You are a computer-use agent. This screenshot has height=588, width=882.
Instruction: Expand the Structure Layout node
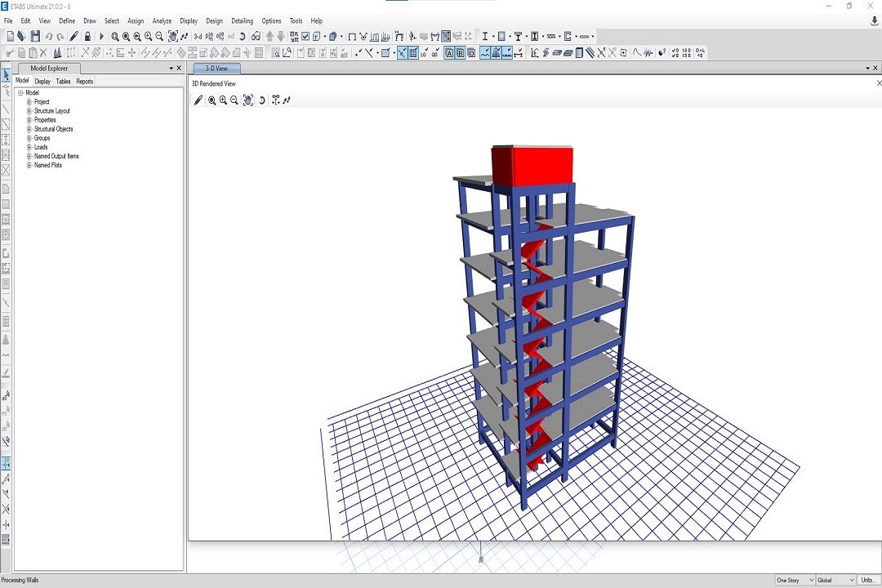point(29,111)
